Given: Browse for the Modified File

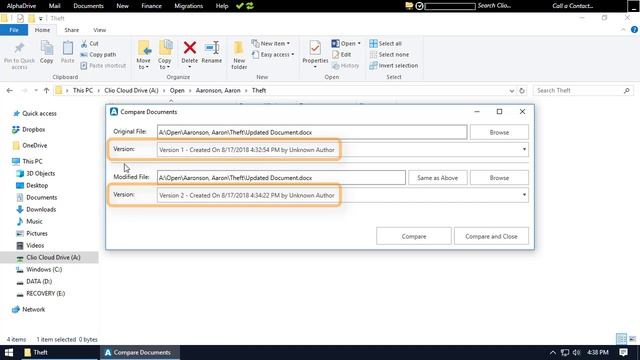Looking at the screenshot, I should pyautogui.click(x=499, y=178).
